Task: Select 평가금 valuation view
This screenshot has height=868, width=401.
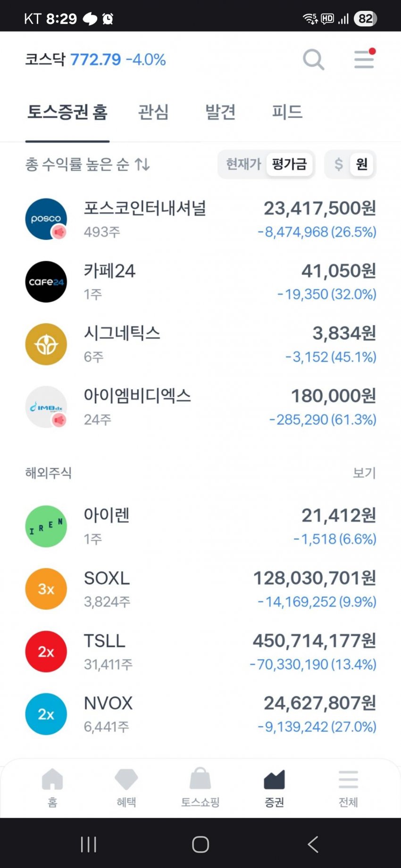Action: (289, 164)
